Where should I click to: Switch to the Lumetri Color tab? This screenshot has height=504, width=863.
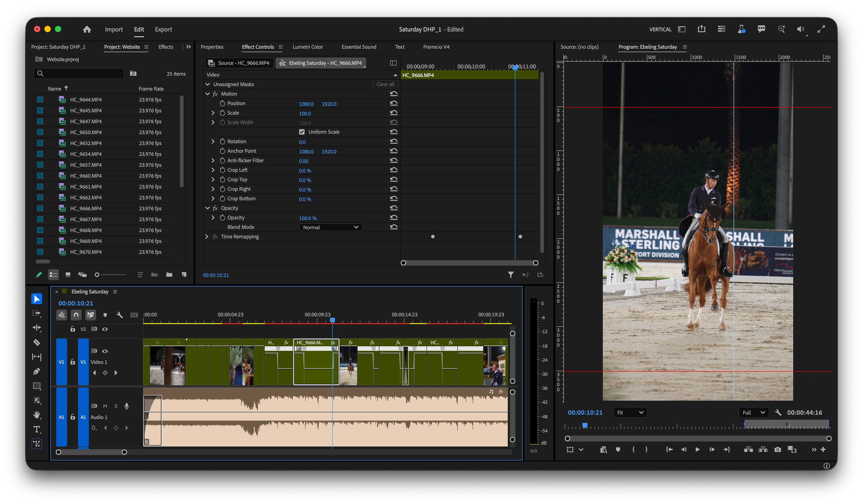click(308, 47)
